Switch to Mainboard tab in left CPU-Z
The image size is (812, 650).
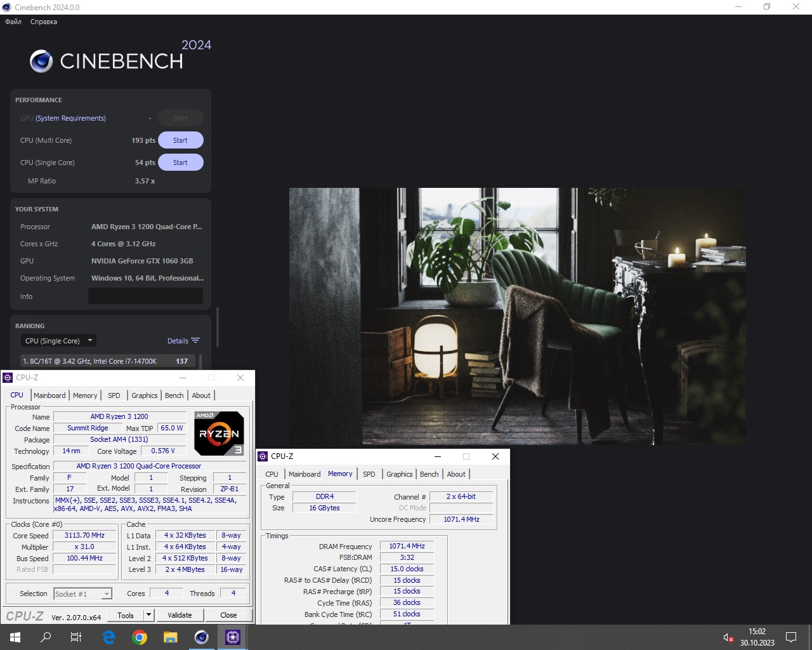pyautogui.click(x=49, y=395)
